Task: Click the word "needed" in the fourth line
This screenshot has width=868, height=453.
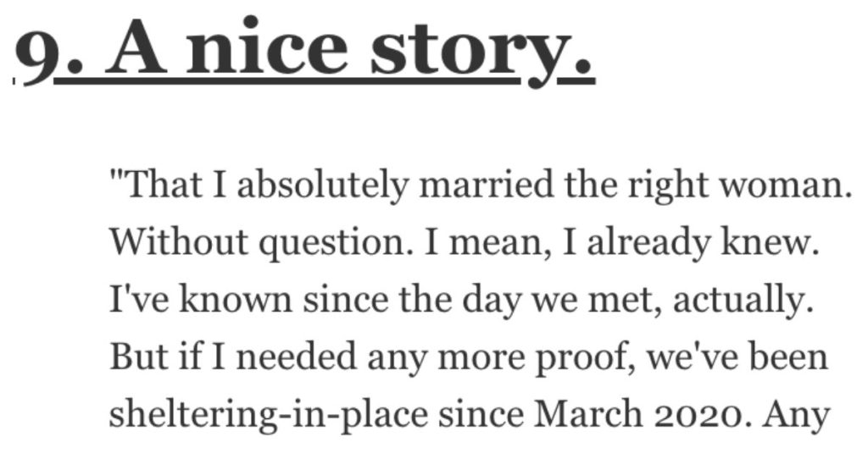Action: pyautogui.click(x=297, y=357)
